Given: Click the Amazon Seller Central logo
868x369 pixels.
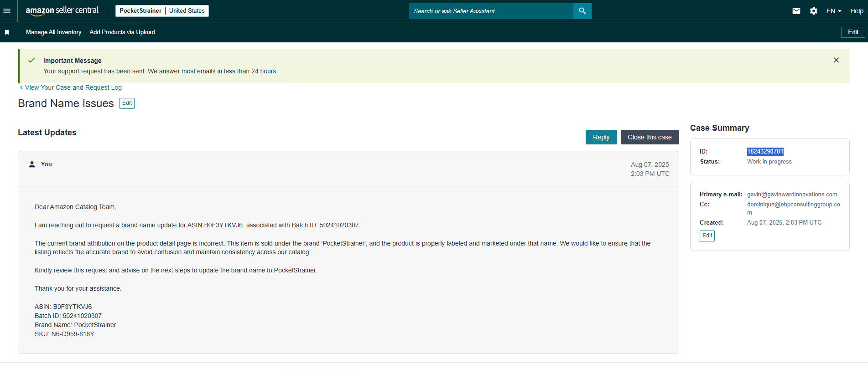Looking at the screenshot, I should [62, 11].
